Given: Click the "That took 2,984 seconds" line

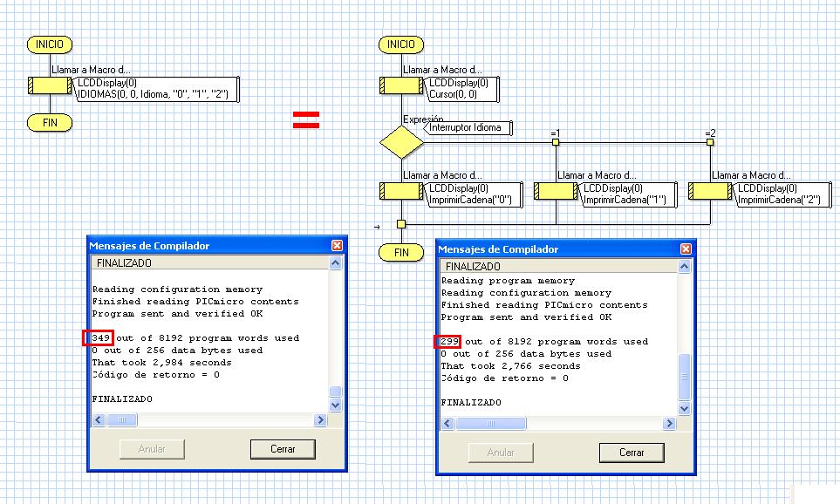Looking at the screenshot, I should 161,363.
